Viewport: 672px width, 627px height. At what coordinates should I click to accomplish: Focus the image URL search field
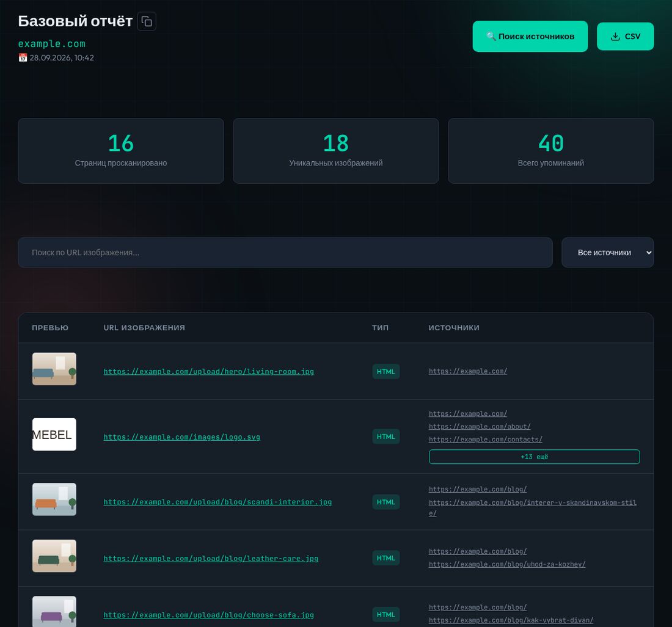(x=285, y=253)
